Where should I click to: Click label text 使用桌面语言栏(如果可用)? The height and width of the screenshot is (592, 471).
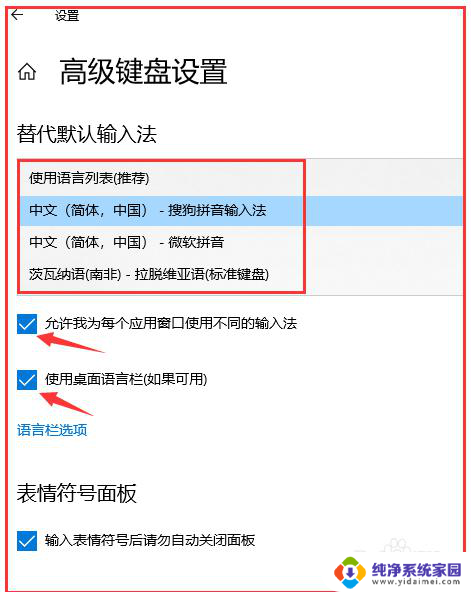(126, 379)
